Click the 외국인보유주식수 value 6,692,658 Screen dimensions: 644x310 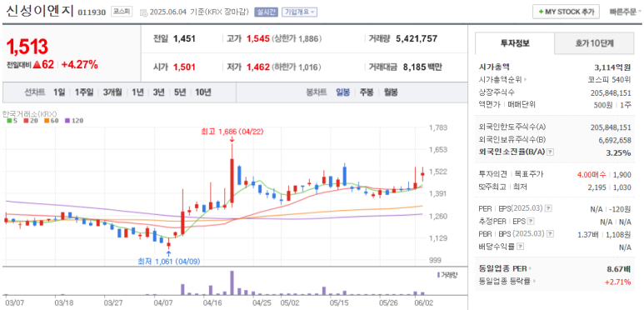615,140
